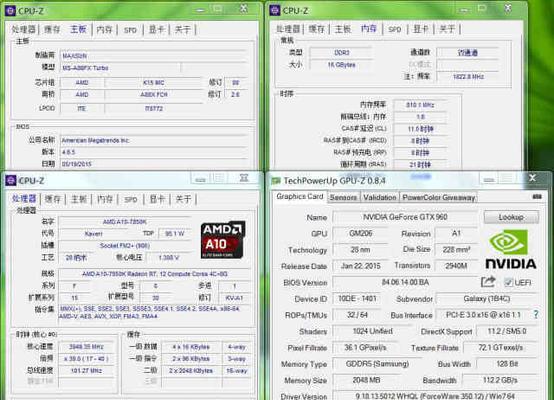Open the 处理器 tab in the mainboard CPU-Z window
The height and width of the screenshot is (400, 554).
[x=24, y=29]
